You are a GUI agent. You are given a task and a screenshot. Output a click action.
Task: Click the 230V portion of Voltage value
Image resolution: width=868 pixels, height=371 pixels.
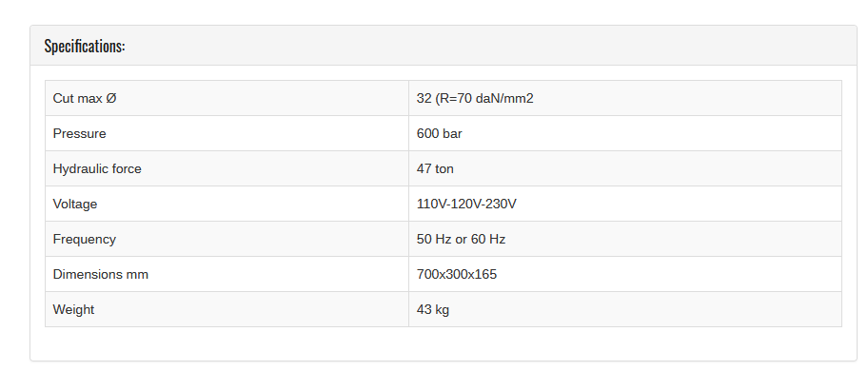click(x=503, y=204)
